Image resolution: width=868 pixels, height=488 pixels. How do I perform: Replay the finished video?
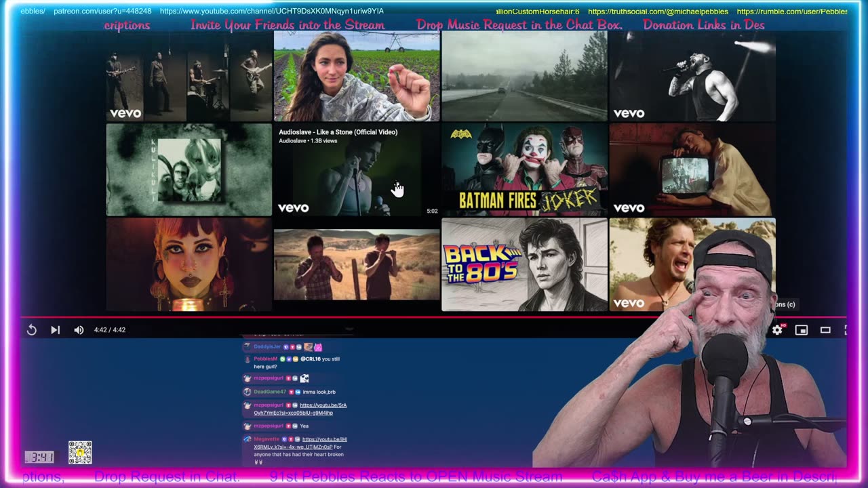pos(32,330)
